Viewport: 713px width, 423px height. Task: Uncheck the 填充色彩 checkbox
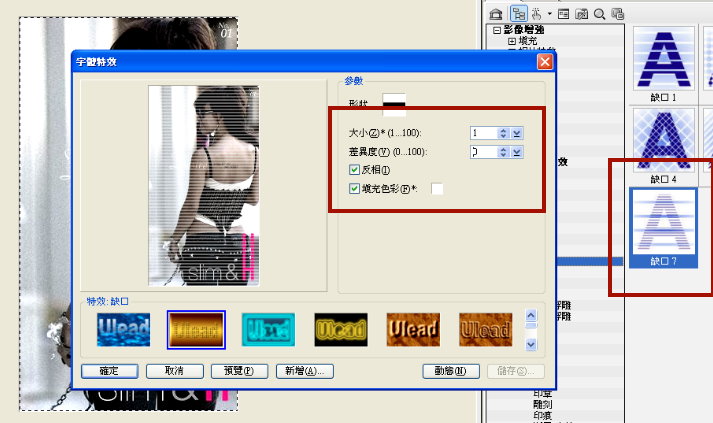pos(354,188)
